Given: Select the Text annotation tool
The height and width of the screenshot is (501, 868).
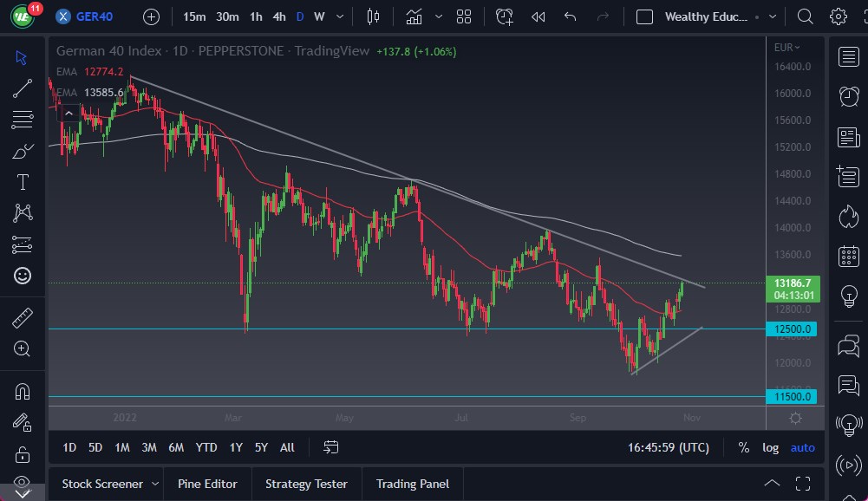Looking at the screenshot, I should [23, 181].
